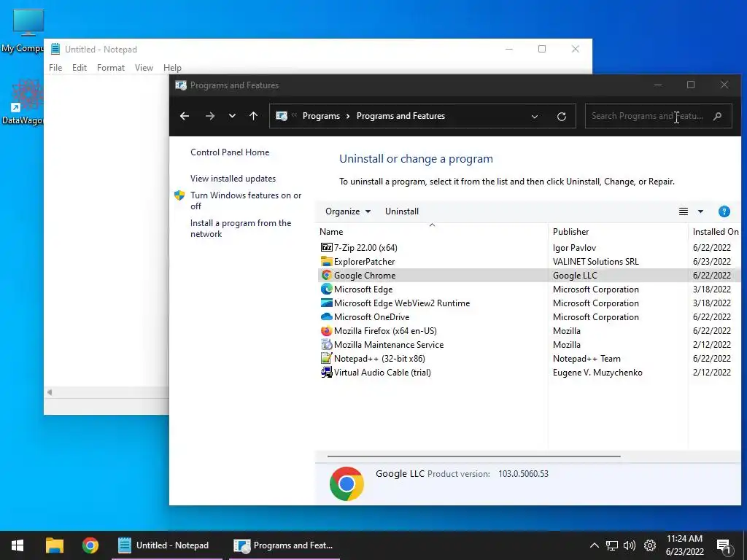Select the Virtual Audio Cable (trial) row

pyautogui.click(x=529, y=372)
